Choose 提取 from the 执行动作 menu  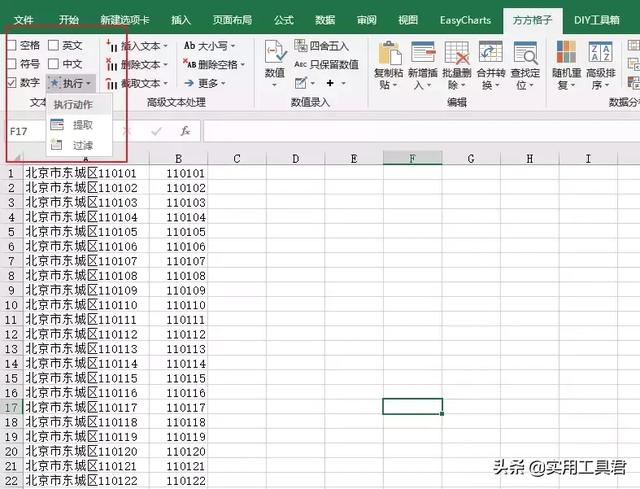pos(80,125)
